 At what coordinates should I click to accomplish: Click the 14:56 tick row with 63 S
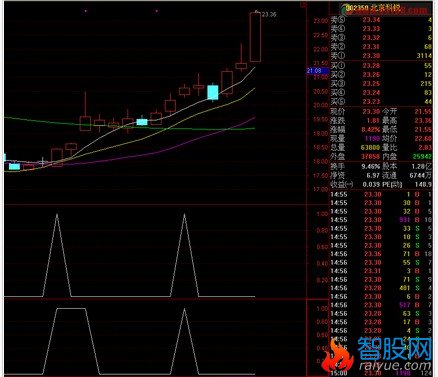[x=381, y=314]
